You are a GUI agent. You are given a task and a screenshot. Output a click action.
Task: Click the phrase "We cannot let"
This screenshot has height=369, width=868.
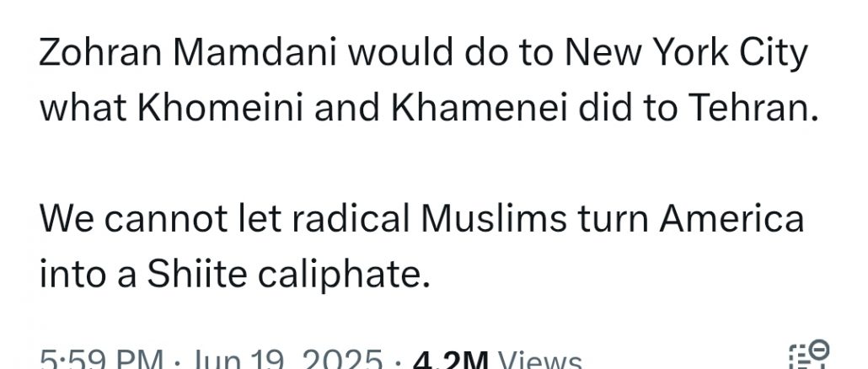[160, 219]
